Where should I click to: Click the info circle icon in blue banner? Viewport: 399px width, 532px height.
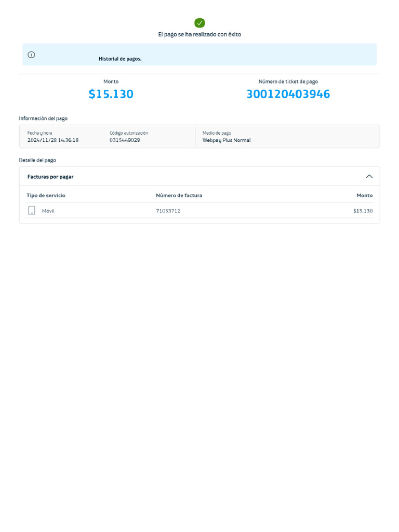point(31,55)
